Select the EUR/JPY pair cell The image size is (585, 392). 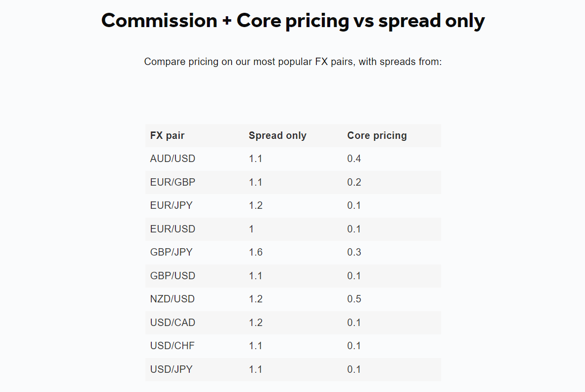tap(172, 205)
